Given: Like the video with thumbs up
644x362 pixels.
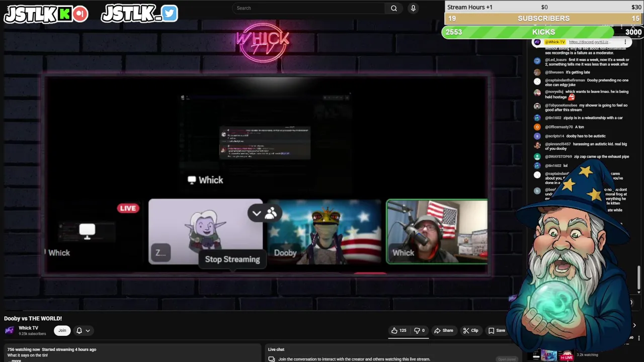Looking at the screenshot, I should pos(398,330).
